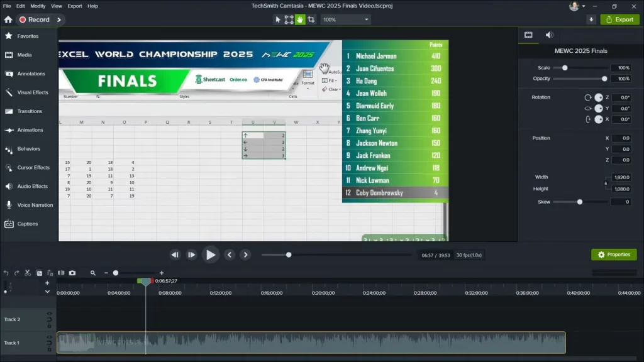Open the canvas zoom 100% dropdown

345,19
